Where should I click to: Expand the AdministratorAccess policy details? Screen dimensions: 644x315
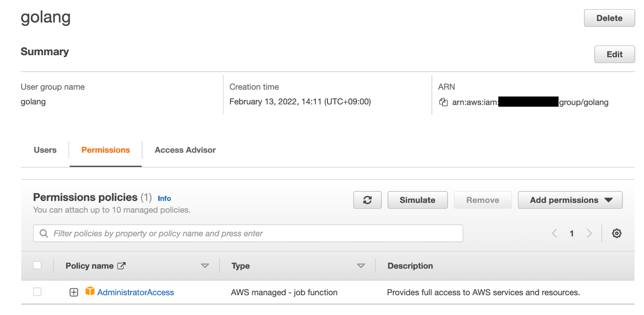[74, 292]
